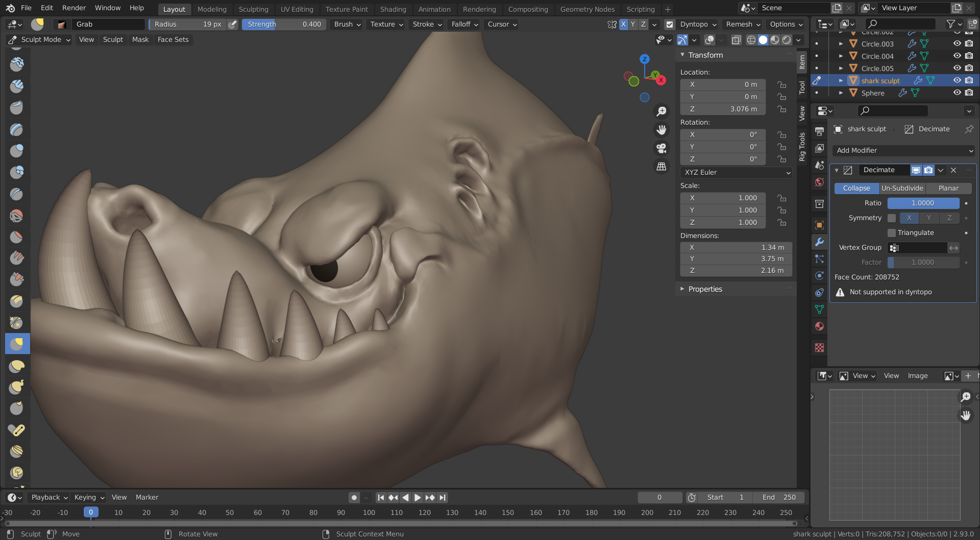Open the Add Modifier dropdown
This screenshot has width=980, height=540.
click(x=903, y=151)
